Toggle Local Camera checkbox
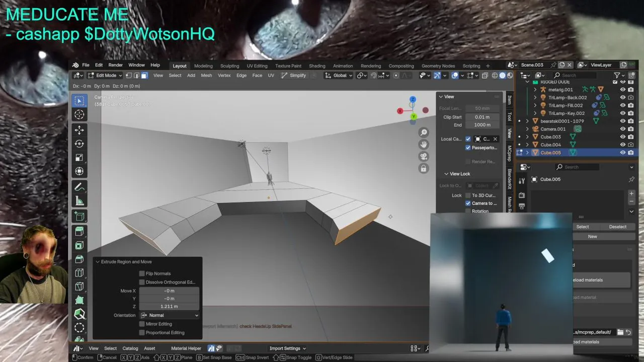644x362 pixels. 468,139
